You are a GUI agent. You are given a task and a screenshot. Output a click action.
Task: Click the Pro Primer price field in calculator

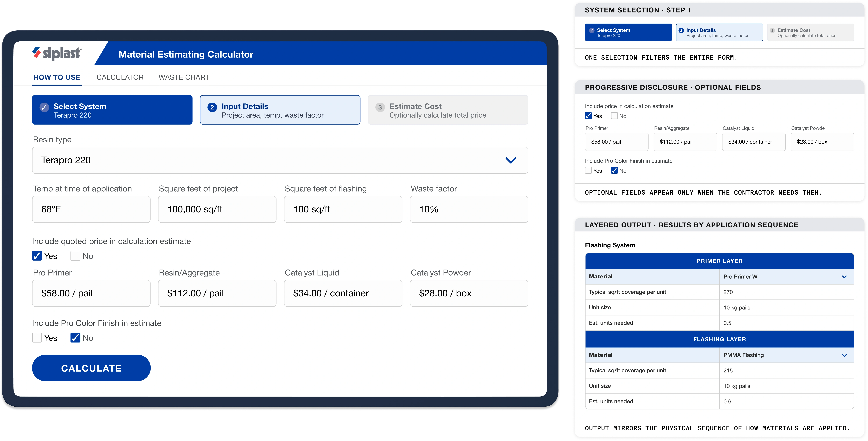(x=91, y=293)
